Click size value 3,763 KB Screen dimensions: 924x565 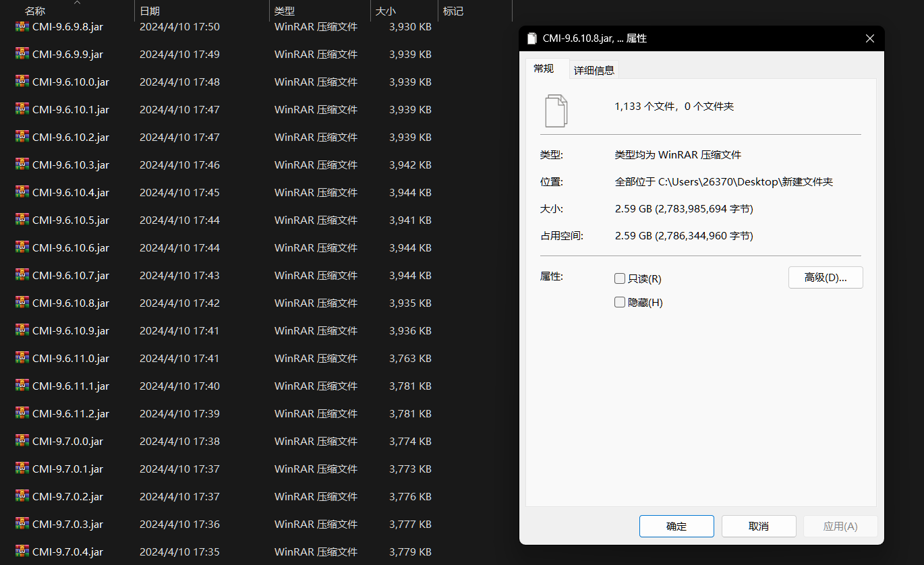[410, 358]
